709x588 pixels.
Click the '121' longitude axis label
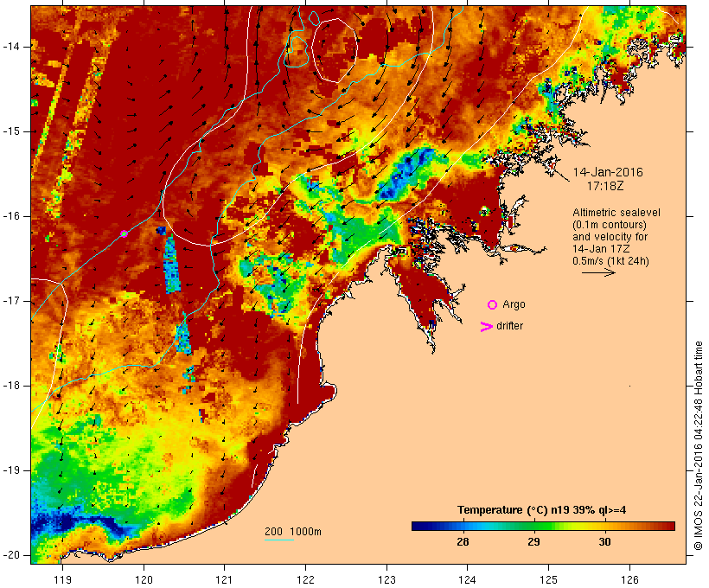224,579
